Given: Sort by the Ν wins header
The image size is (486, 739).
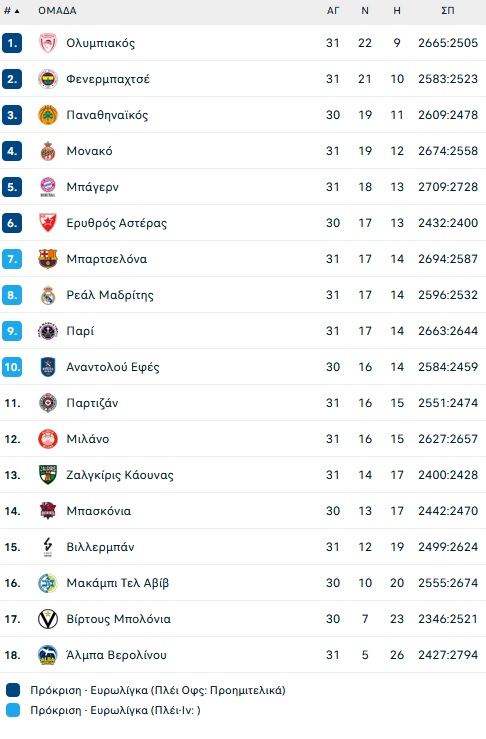Looking at the screenshot, I should (365, 10).
